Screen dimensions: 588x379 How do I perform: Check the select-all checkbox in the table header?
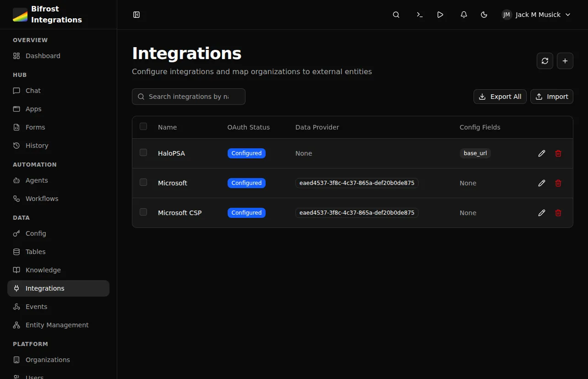pos(143,127)
